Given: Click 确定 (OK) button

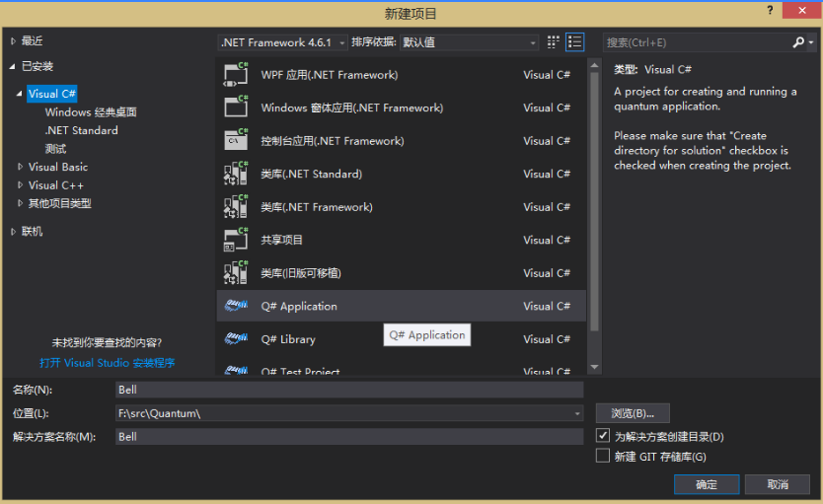Looking at the screenshot, I should pos(707,484).
